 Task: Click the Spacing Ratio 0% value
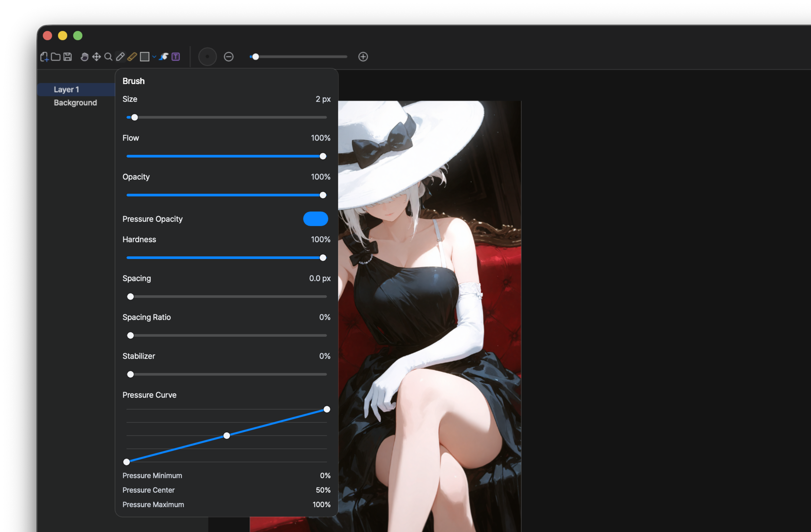[x=325, y=317]
